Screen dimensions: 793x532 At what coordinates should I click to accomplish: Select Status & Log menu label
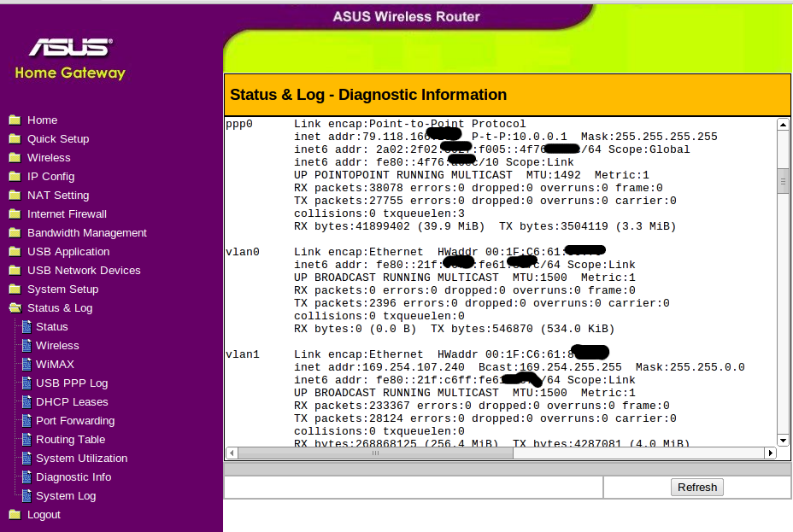60,308
